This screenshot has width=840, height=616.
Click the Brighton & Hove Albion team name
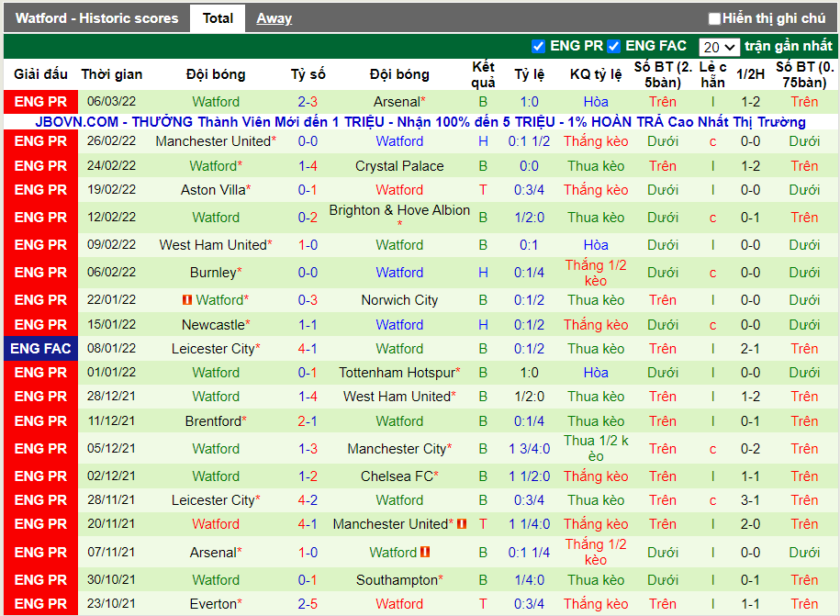tap(399, 210)
